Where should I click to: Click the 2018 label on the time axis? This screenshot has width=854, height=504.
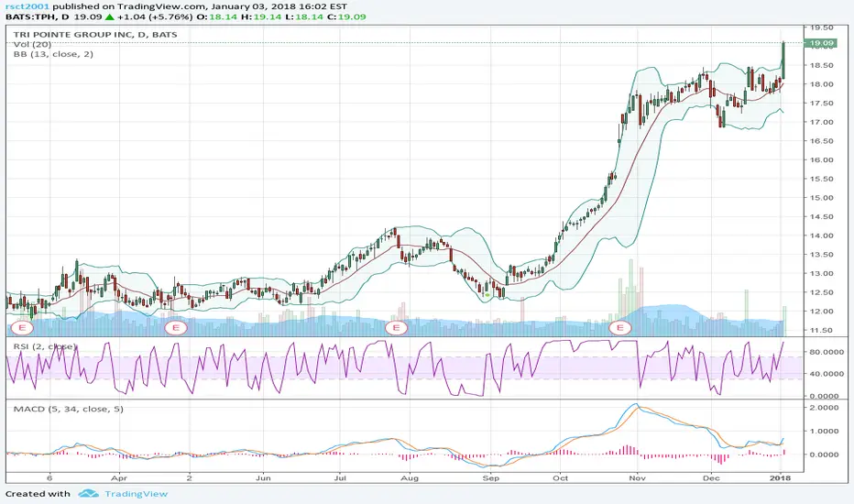780,477
